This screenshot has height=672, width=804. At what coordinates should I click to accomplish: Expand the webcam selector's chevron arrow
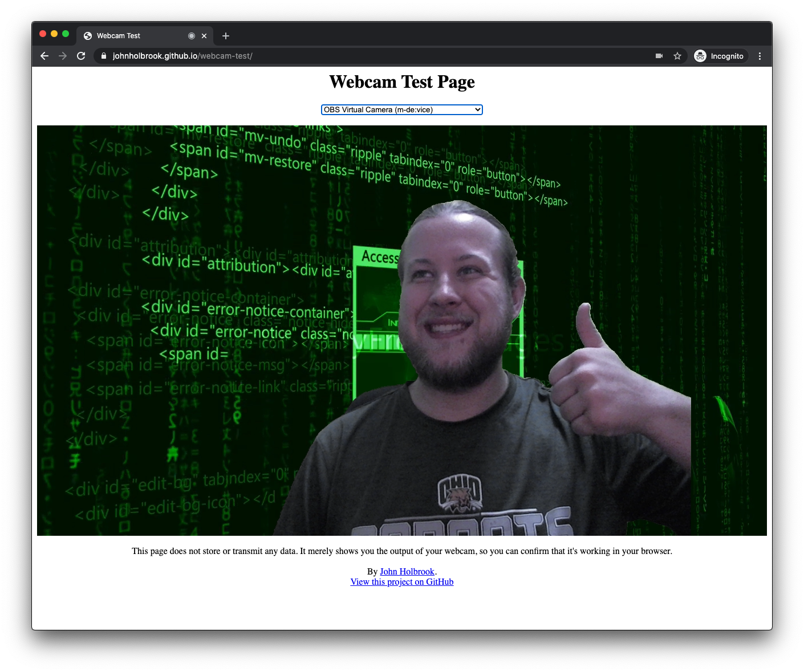click(x=477, y=109)
